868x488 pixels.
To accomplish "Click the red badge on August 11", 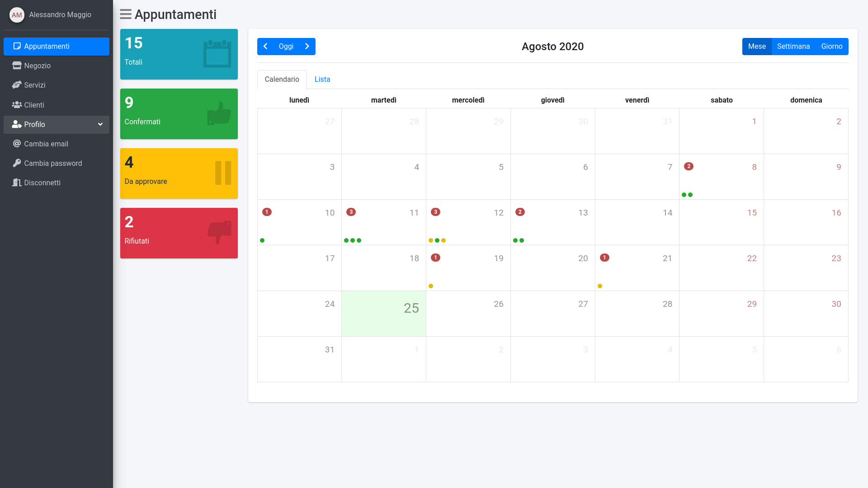I will [x=351, y=212].
